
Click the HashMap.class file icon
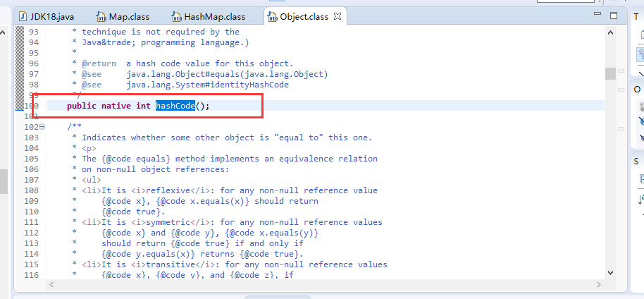(x=176, y=17)
